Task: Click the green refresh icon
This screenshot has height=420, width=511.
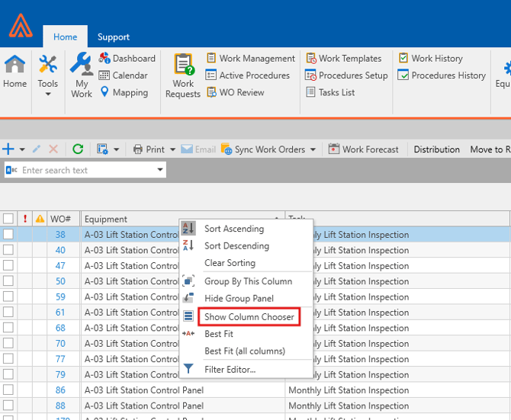Action: tap(78, 149)
